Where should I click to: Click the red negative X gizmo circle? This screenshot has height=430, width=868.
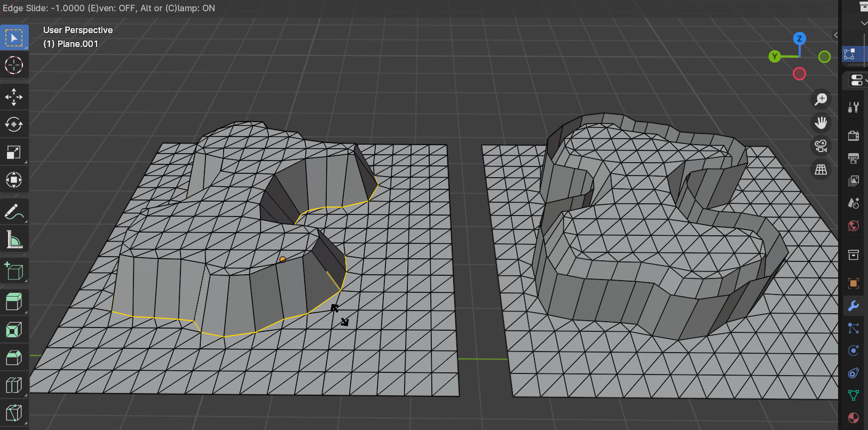[x=799, y=74]
